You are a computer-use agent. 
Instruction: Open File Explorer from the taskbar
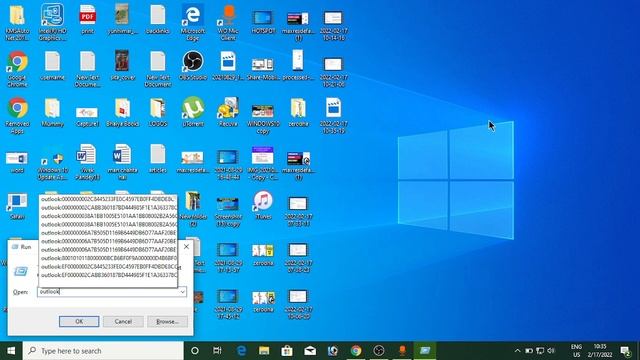[264, 351]
